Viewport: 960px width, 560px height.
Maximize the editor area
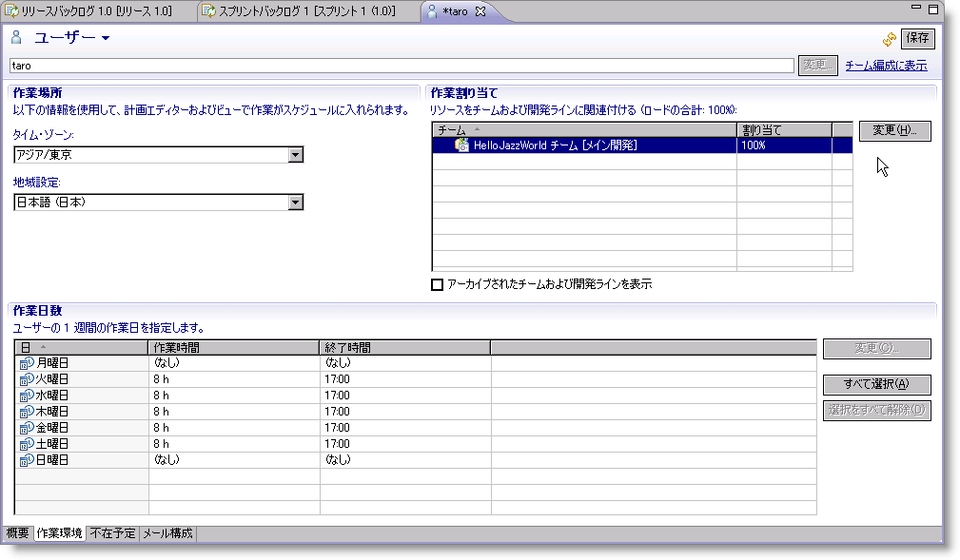coord(933,10)
